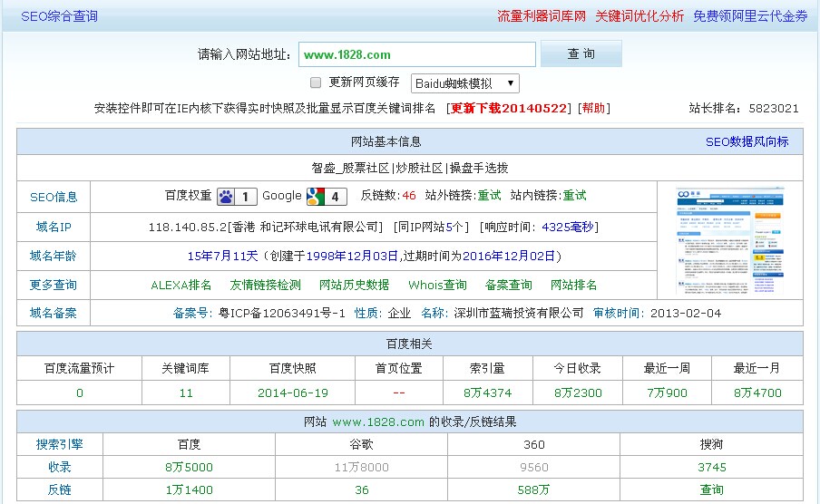Open the SEO数据风向标 link

coord(747,141)
